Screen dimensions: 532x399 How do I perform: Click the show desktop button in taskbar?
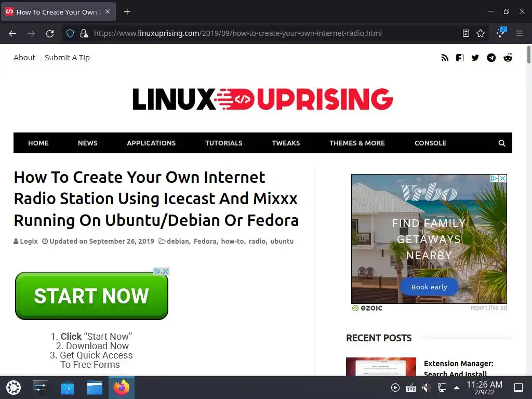[x=518, y=388]
